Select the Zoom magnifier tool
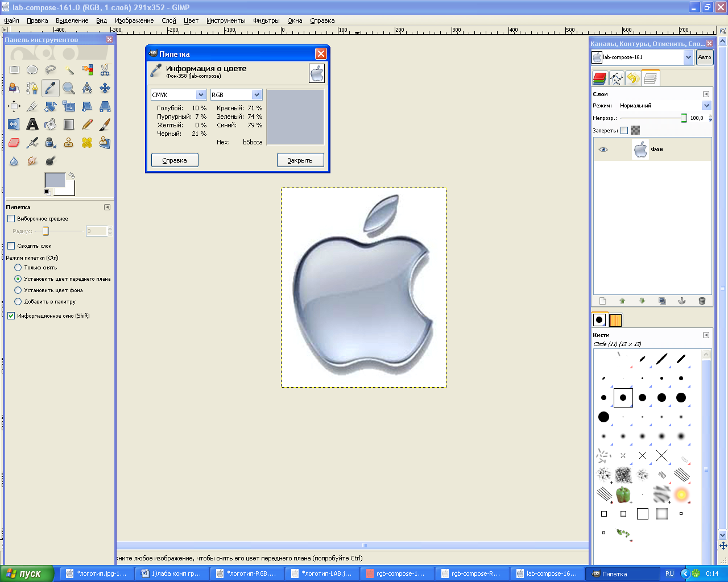Screen dimensions: 728x582 coord(69,88)
